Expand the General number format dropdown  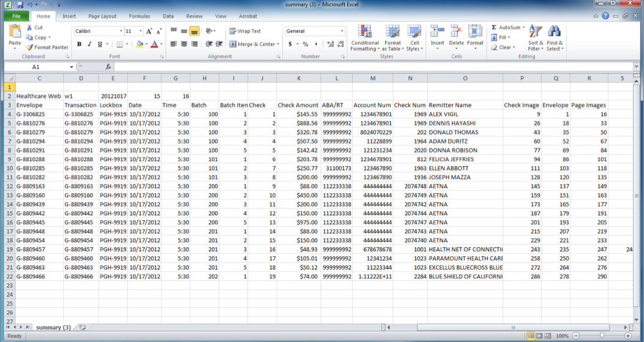[342, 31]
